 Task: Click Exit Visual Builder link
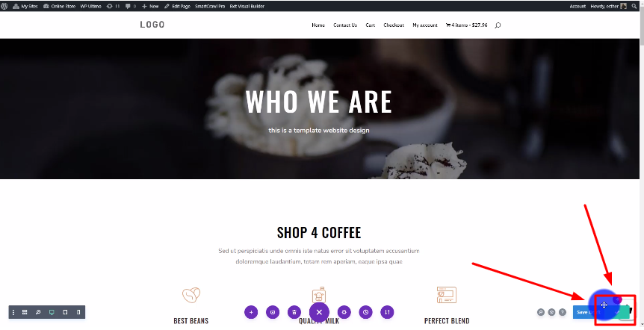coord(247,6)
